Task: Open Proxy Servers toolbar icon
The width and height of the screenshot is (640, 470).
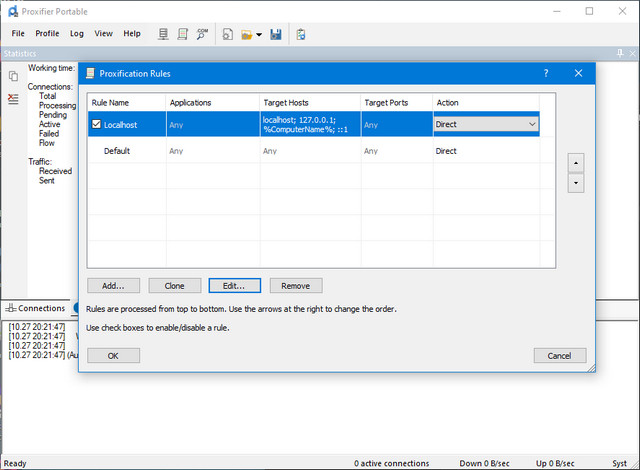Action: [163, 34]
